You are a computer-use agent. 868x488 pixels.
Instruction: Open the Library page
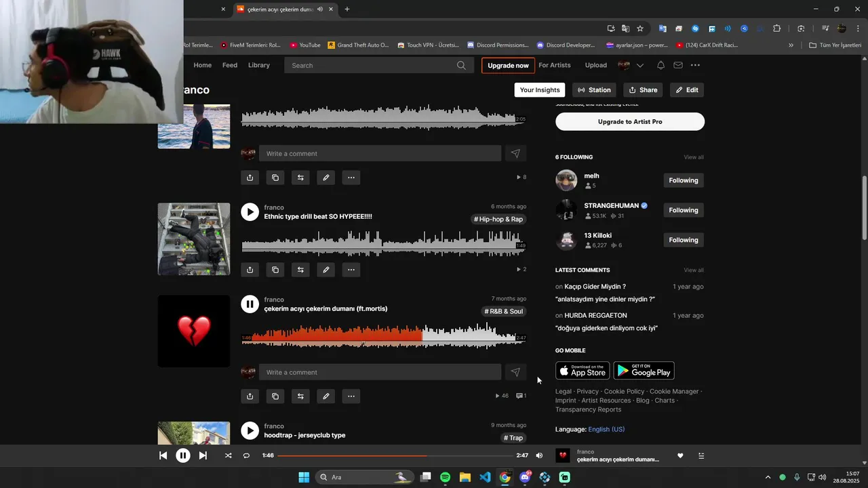pos(259,65)
